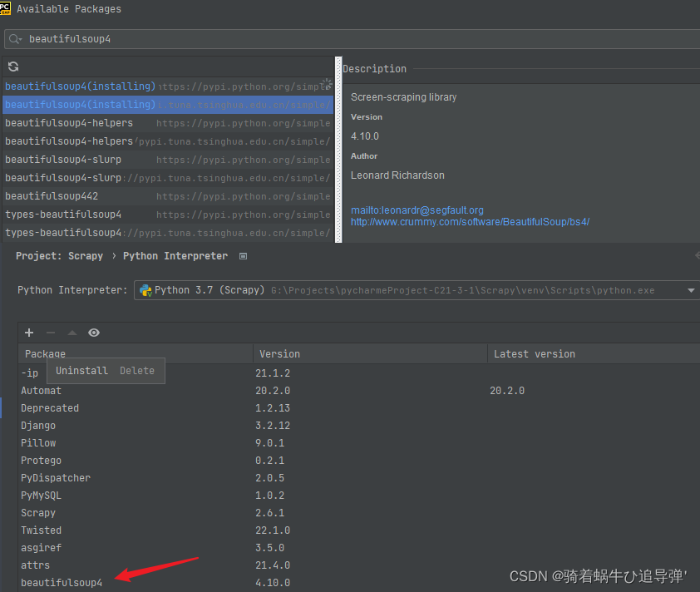Click the upgrade package arrow icon
This screenshot has width=700, height=592.
click(72, 333)
